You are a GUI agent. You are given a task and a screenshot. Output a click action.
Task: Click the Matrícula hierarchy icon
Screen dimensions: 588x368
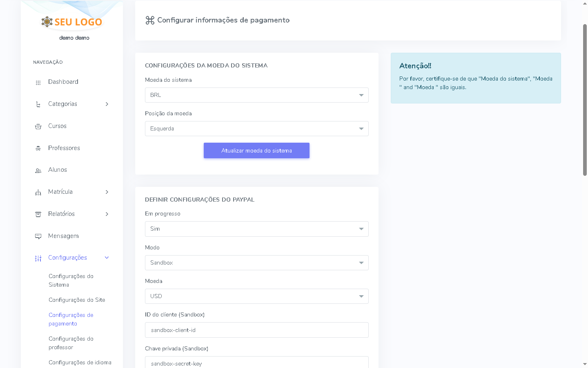(38, 192)
